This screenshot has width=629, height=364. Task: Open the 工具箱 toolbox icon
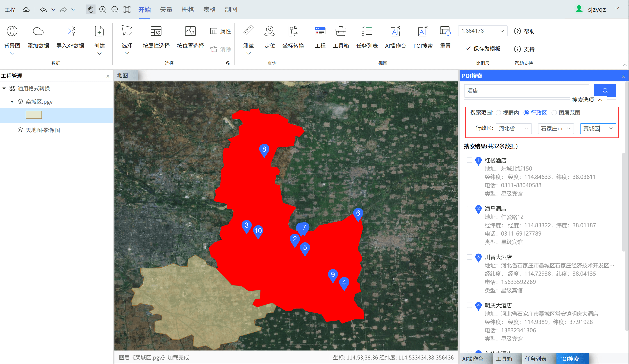coord(340,31)
